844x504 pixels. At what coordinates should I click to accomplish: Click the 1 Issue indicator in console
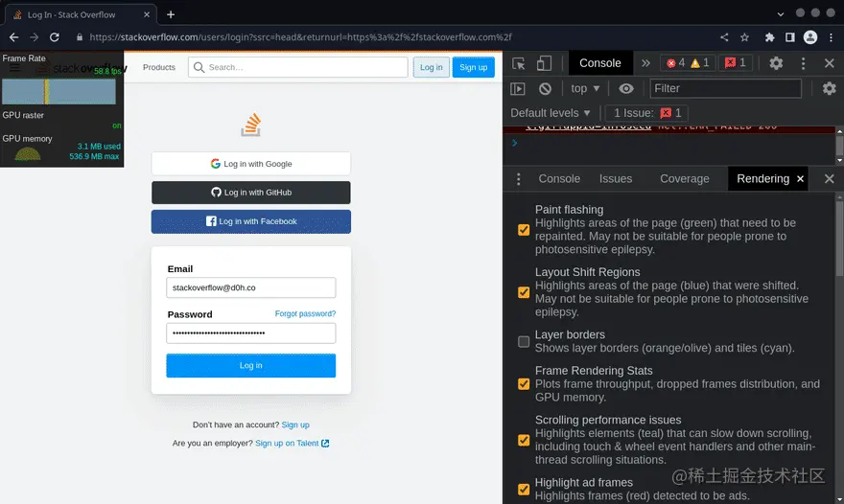[x=647, y=113]
